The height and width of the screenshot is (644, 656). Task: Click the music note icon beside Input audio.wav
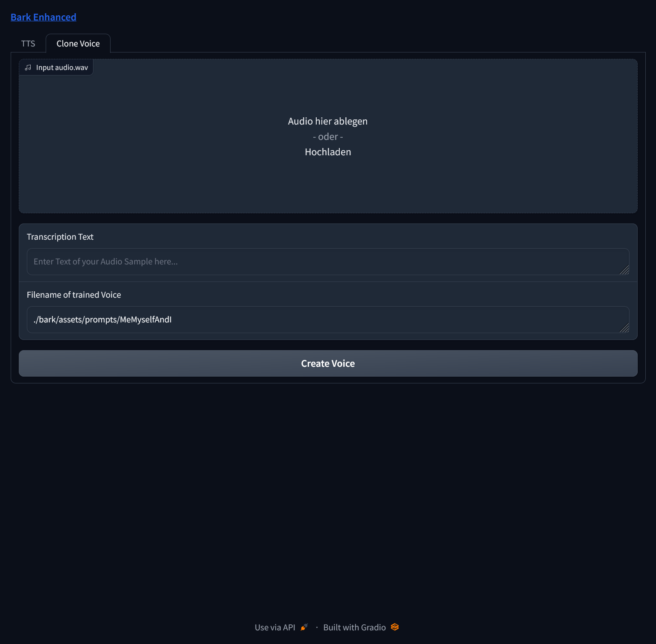click(x=28, y=67)
